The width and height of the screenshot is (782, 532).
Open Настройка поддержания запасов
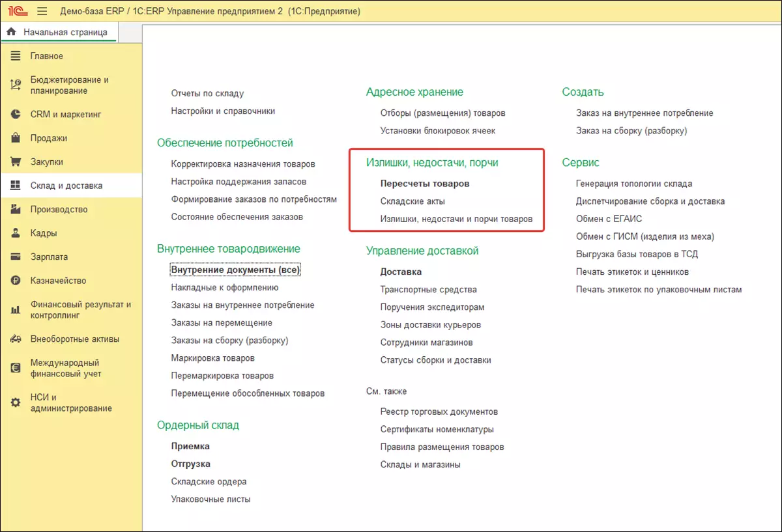click(239, 182)
